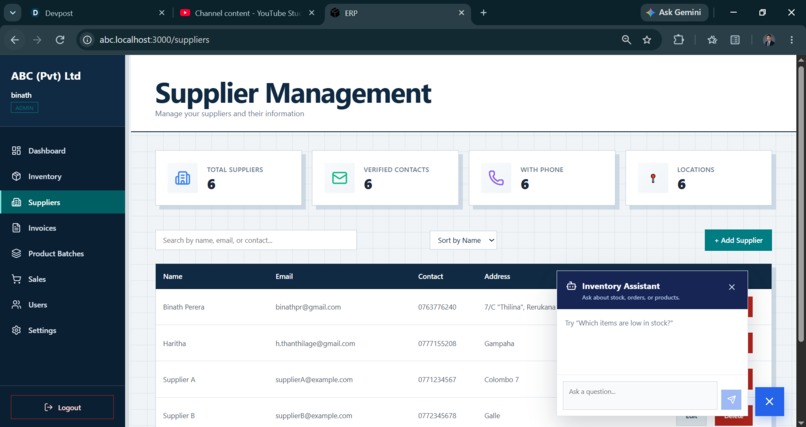Click the Locations pin icon
Viewport: 806px width, 427px height.
tap(653, 178)
